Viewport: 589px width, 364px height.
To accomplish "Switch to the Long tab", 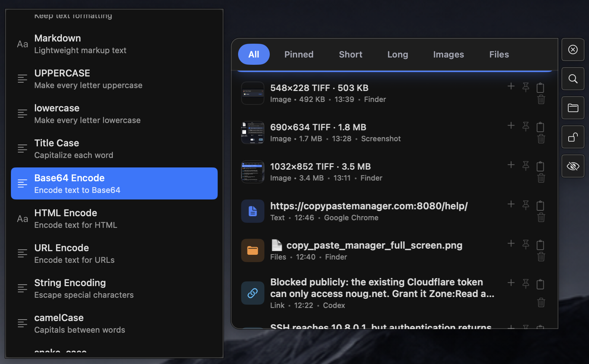I will tap(398, 54).
